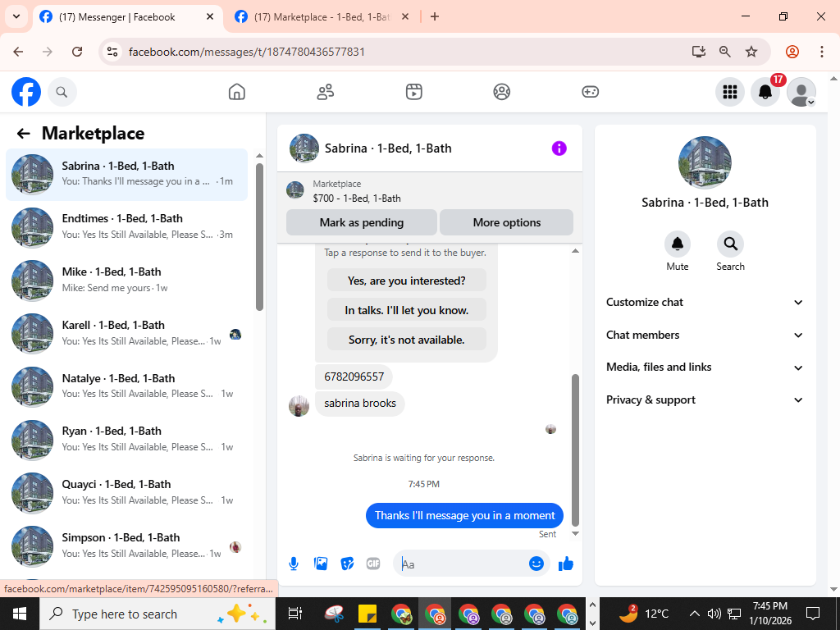This screenshot has width=840, height=630.
Task: Open a new browser tab with plus
Action: coord(435,16)
